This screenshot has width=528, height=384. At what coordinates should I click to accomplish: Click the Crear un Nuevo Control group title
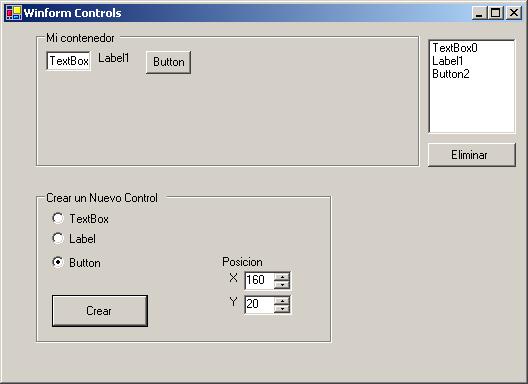[x=102, y=198]
